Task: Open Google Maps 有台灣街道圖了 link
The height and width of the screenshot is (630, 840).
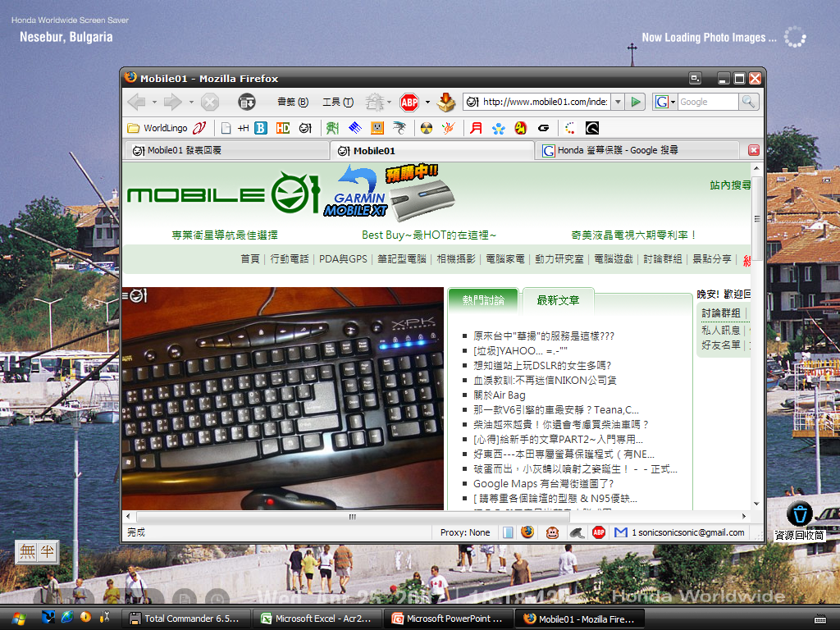Action: pyautogui.click(x=543, y=484)
